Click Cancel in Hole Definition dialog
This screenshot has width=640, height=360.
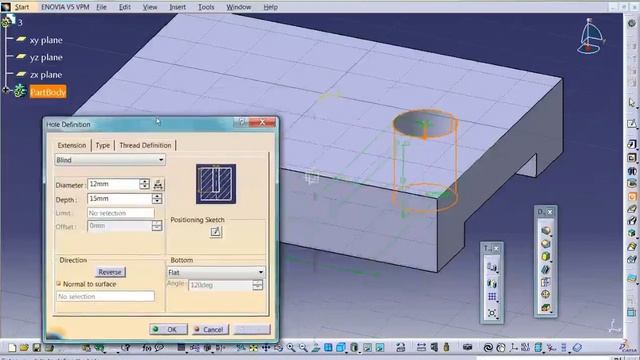210,329
